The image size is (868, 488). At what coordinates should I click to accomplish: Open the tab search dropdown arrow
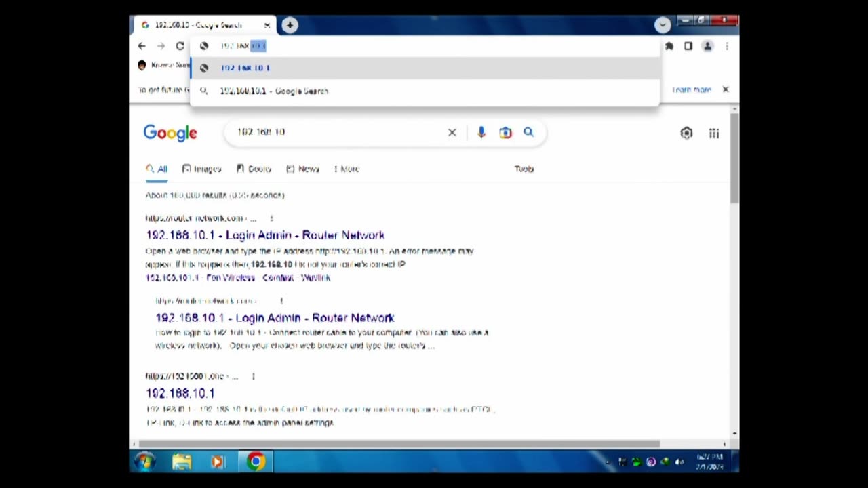(x=663, y=25)
